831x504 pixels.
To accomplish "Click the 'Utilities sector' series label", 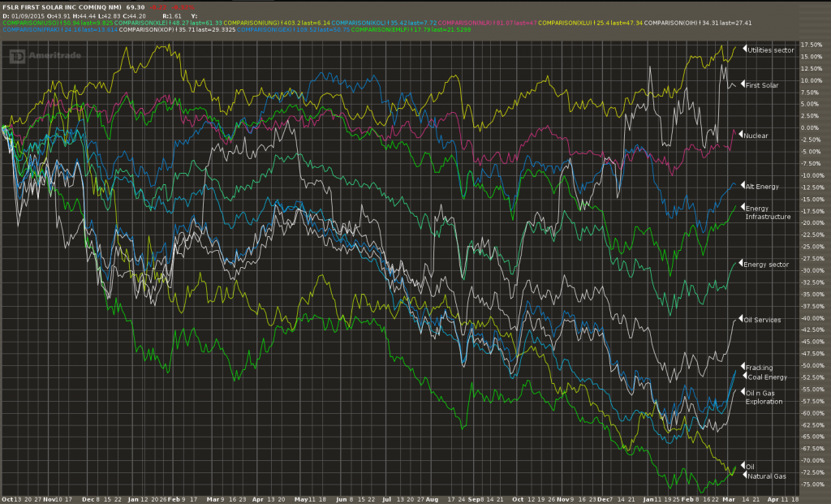I will [771, 50].
